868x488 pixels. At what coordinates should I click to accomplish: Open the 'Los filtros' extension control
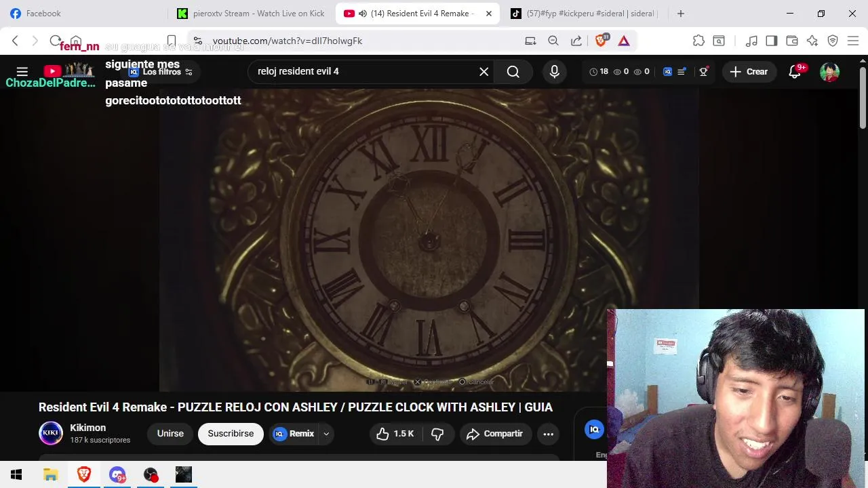coord(161,72)
